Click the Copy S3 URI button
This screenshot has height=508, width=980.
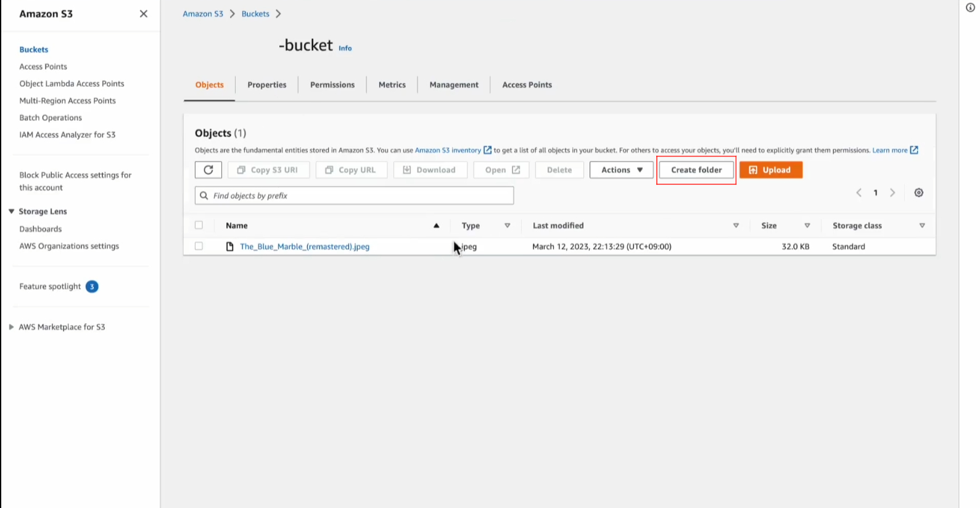click(268, 170)
